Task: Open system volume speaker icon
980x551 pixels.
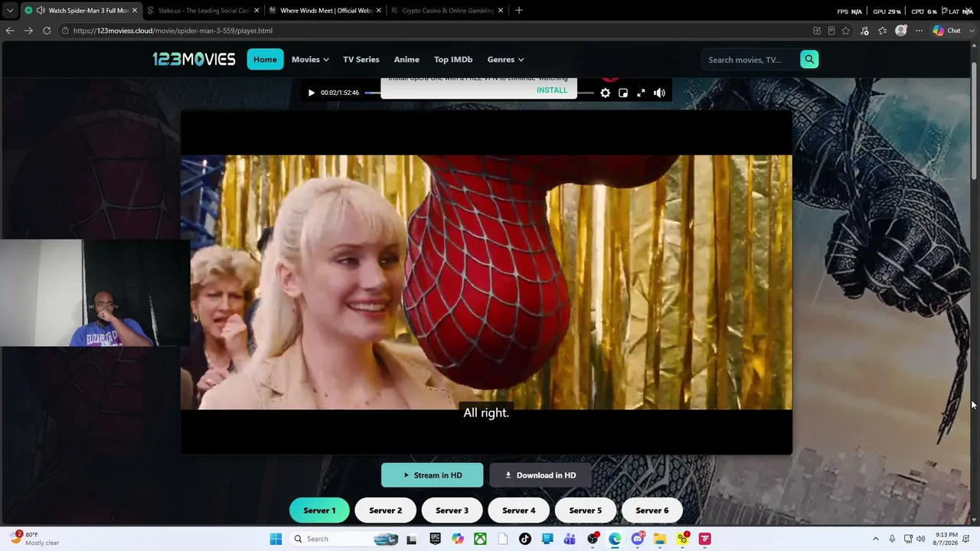Action: point(920,539)
